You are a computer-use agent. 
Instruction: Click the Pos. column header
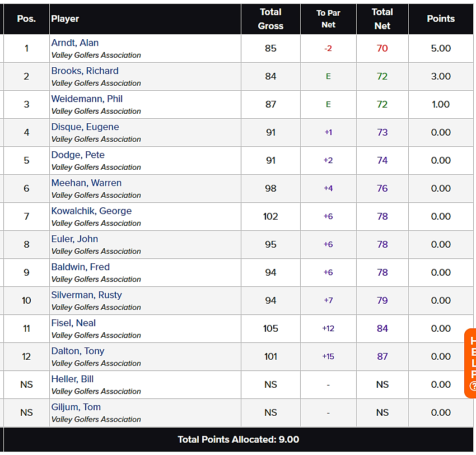click(26, 19)
